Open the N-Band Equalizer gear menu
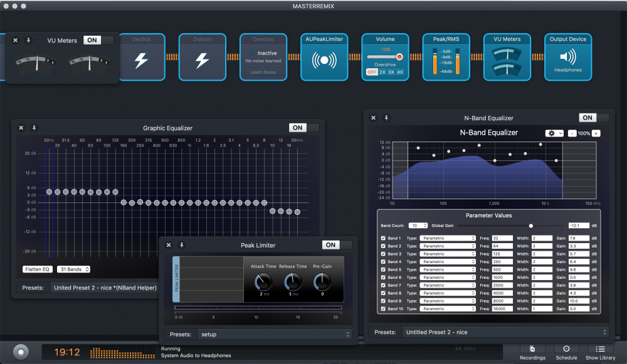Image resolution: width=627 pixels, height=364 pixels. [554, 133]
